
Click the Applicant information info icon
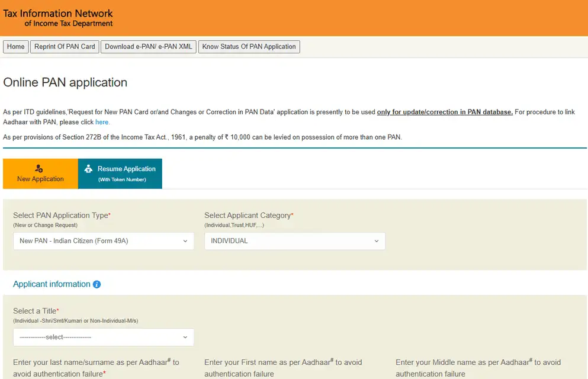click(97, 284)
